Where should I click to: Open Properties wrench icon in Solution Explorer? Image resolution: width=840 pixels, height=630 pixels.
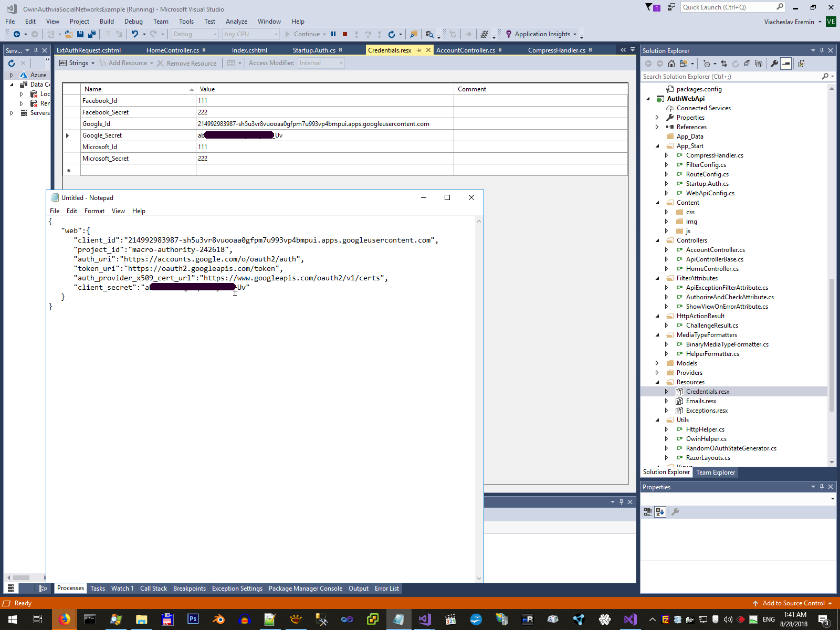coord(774,64)
